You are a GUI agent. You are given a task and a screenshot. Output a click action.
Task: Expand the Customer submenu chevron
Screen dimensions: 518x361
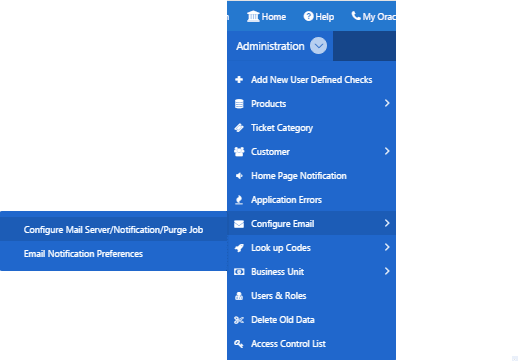387,151
